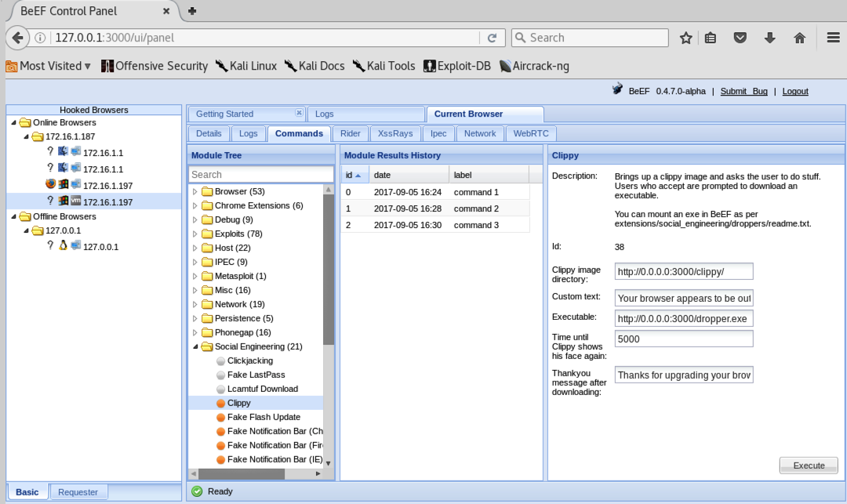This screenshot has width=847, height=504.
Task: Open the Rider tab
Action: (x=350, y=133)
